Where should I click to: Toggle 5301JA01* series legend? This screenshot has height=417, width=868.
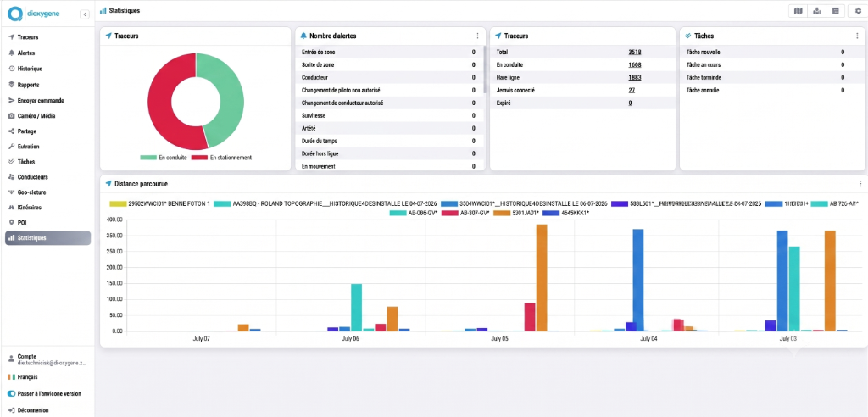[x=517, y=213]
